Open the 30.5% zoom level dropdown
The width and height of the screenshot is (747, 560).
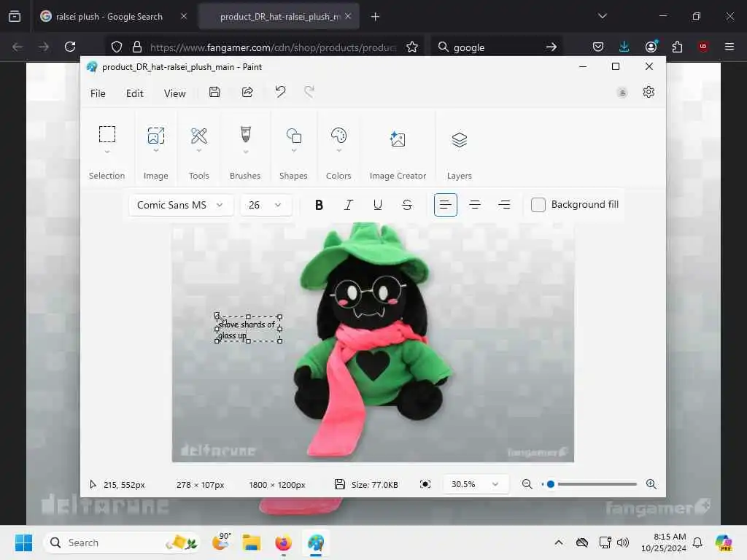click(476, 484)
